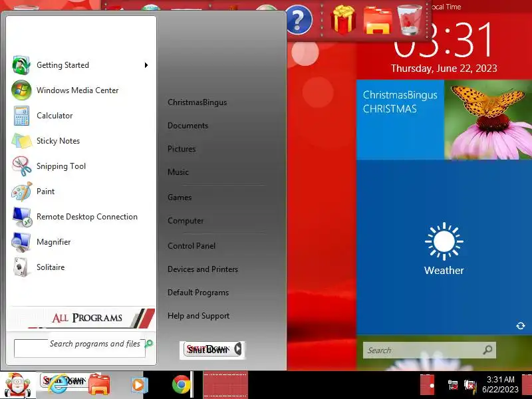
Task: Open the butterfly photo tile
Action: pyautogui.click(x=488, y=120)
